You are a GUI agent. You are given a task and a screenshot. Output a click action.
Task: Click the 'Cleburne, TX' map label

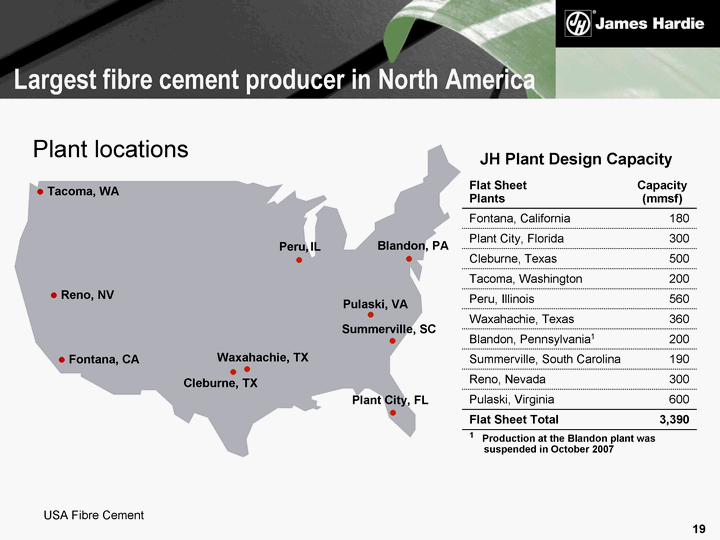[x=220, y=383]
